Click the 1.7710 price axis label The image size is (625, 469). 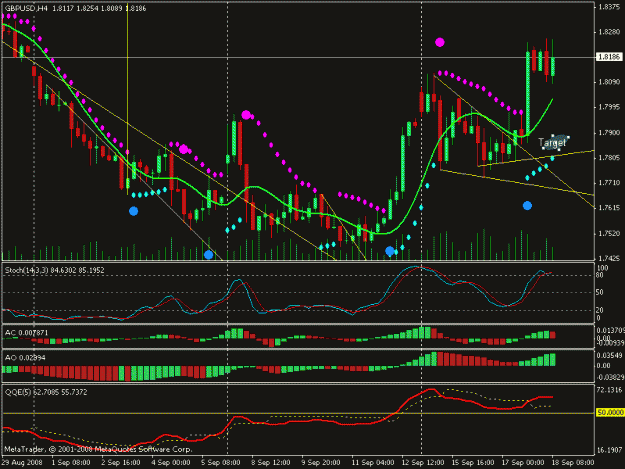pyautogui.click(x=609, y=183)
